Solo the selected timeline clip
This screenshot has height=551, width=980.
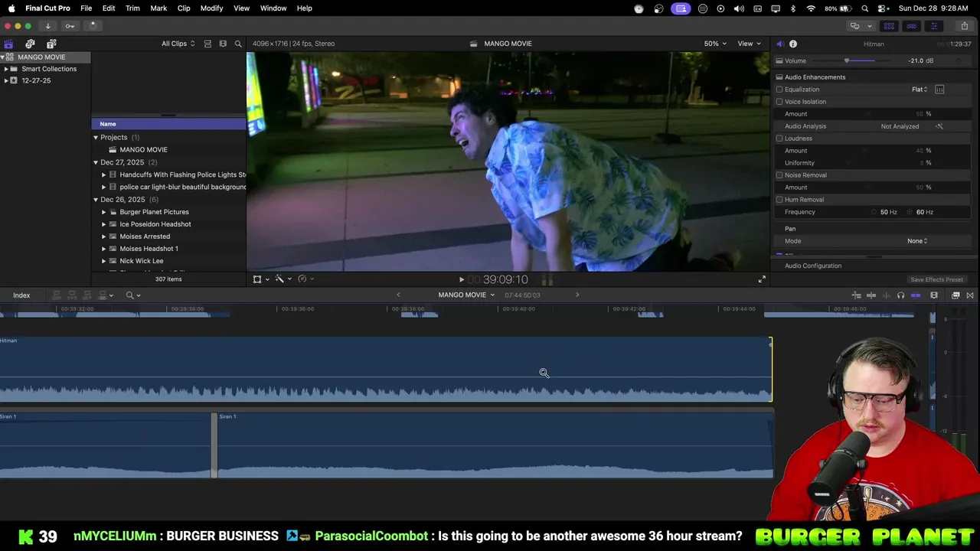(900, 295)
